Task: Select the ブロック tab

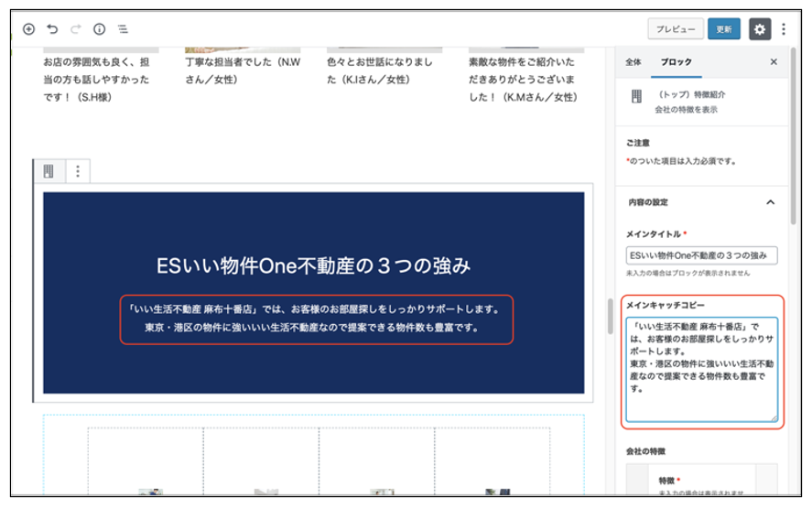Action: click(x=677, y=62)
